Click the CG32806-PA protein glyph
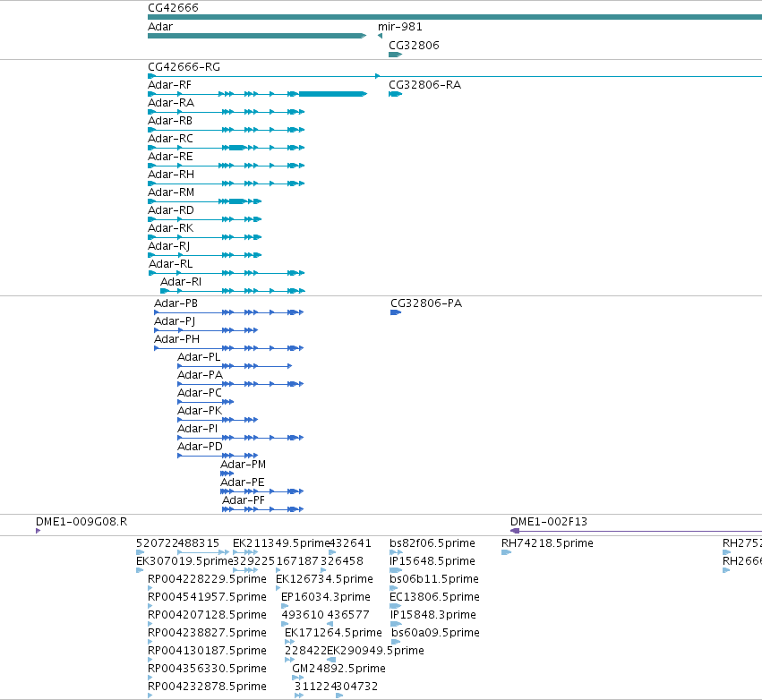 pyautogui.click(x=396, y=312)
